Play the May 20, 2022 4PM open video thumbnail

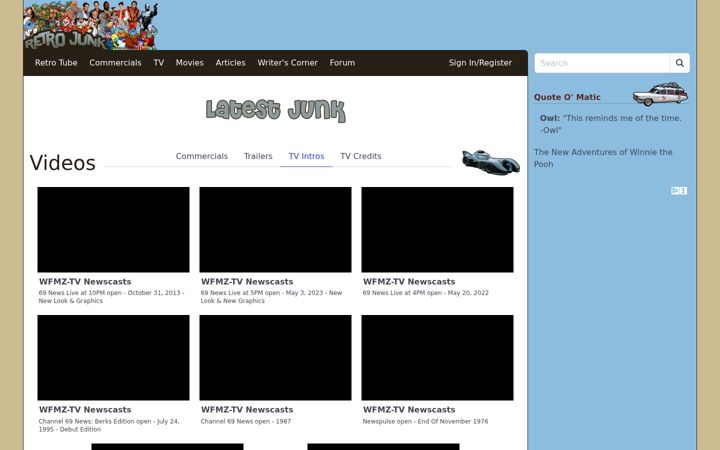click(438, 230)
